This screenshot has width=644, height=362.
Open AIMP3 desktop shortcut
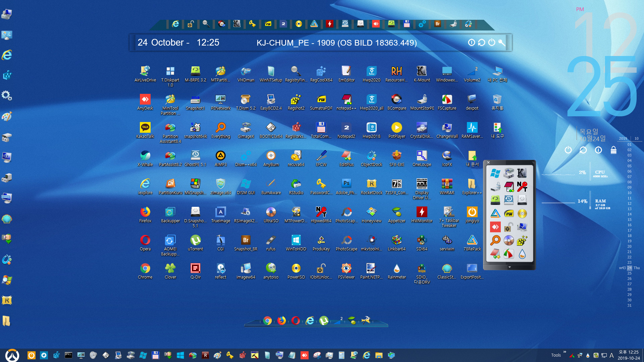[x=220, y=158]
